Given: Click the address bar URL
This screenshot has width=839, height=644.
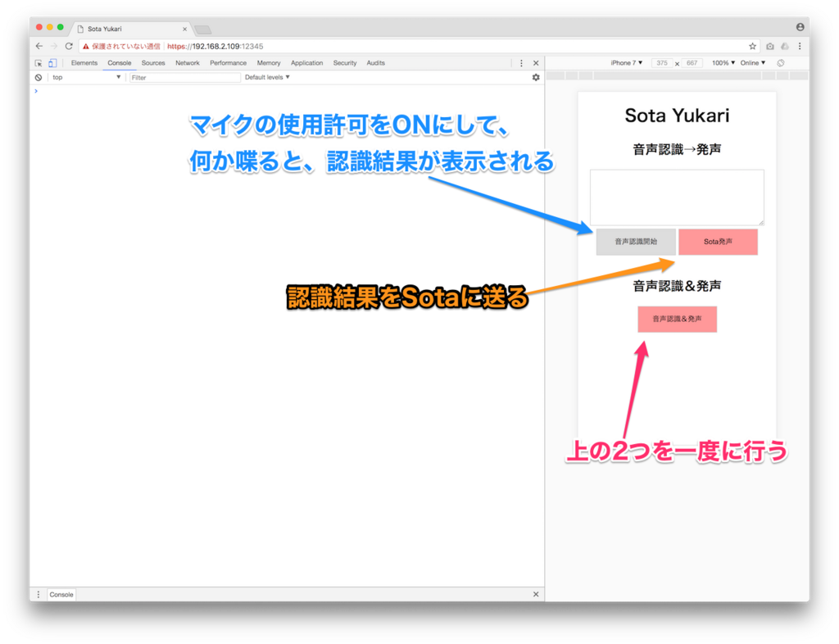Looking at the screenshot, I should tap(215, 47).
